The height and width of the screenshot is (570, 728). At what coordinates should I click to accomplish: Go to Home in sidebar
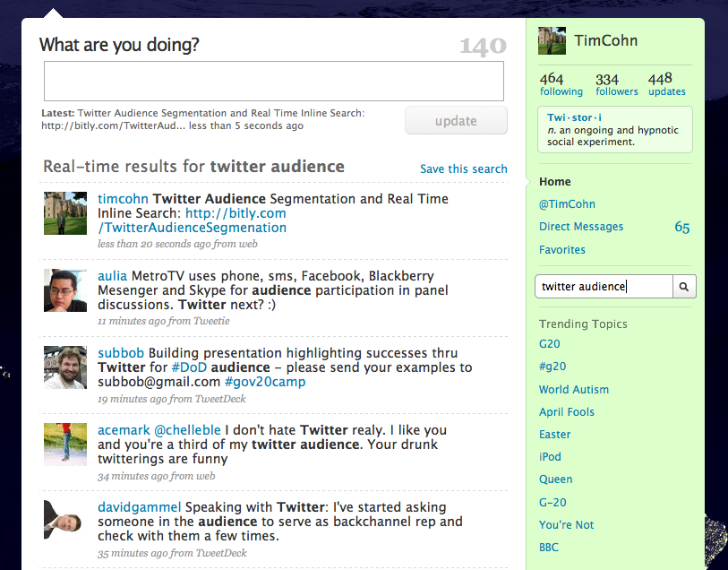(x=555, y=182)
